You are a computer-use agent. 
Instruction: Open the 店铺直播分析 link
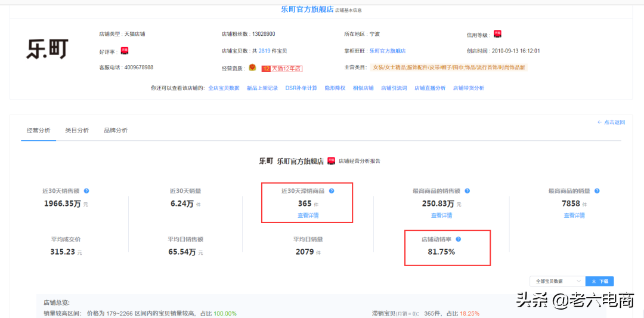pyautogui.click(x=429, y=88)
